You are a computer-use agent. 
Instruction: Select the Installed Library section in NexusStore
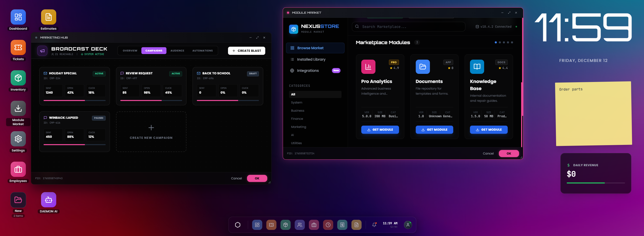coord(311,59)
